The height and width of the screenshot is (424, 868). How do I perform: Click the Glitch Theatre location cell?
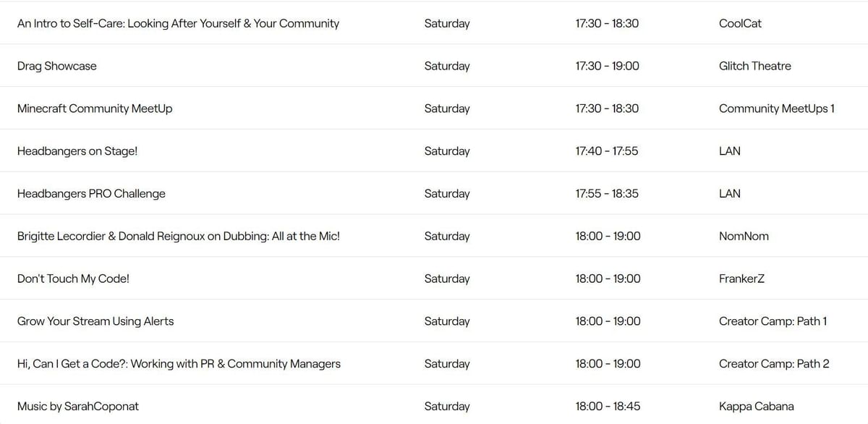point(754,66)
